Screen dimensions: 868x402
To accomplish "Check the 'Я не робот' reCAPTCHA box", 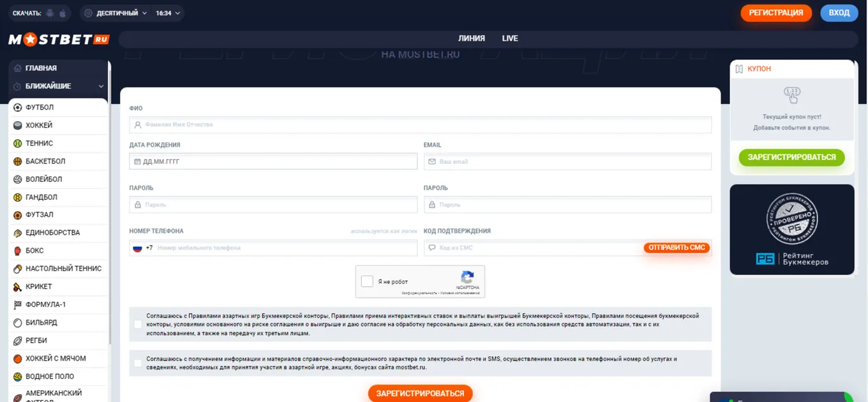I will coord(367,281).
